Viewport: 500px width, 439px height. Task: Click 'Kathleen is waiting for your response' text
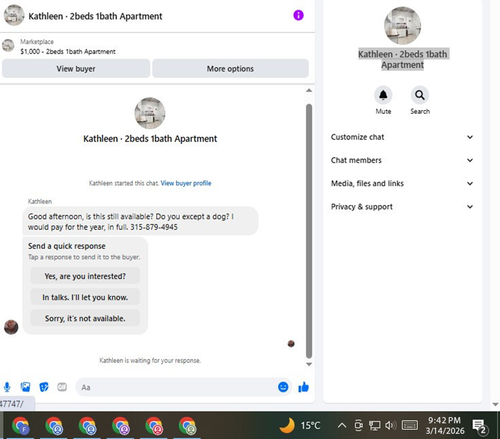150,360
